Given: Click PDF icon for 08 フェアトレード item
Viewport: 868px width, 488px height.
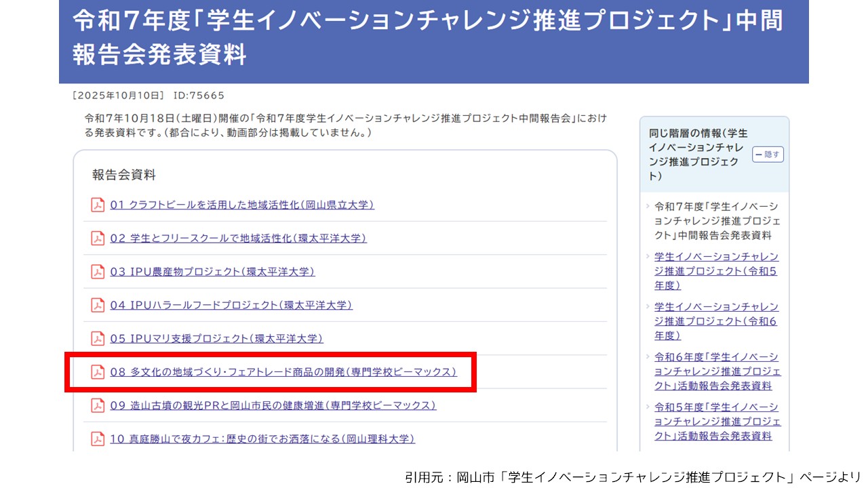Looking at the screenshot, I should 98,372.
